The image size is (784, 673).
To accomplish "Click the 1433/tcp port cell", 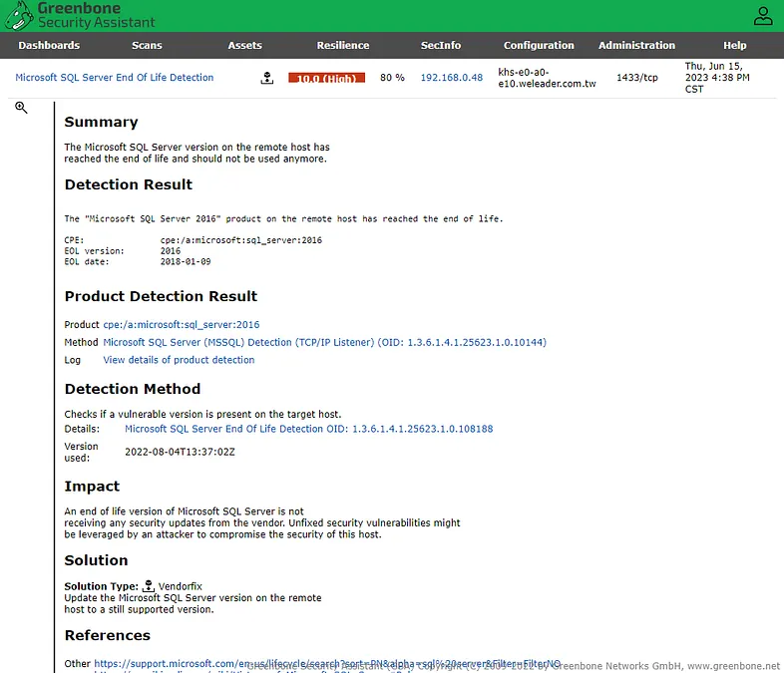I will click(x=637, y=78).
